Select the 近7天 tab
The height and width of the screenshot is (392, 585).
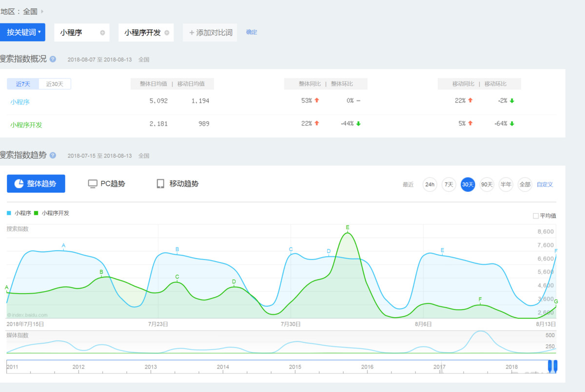pyautogui.click(x=22, y=84)
